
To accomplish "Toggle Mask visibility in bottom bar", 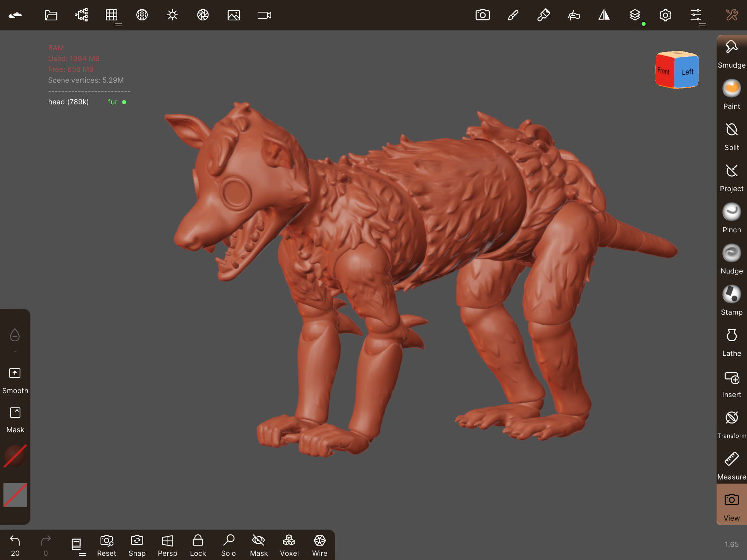I will click(259, 545).
